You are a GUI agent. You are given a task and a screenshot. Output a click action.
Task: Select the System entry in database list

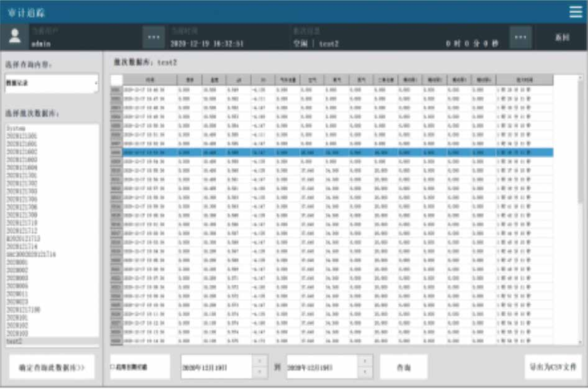pyautogui.click(x=16, y=128)
